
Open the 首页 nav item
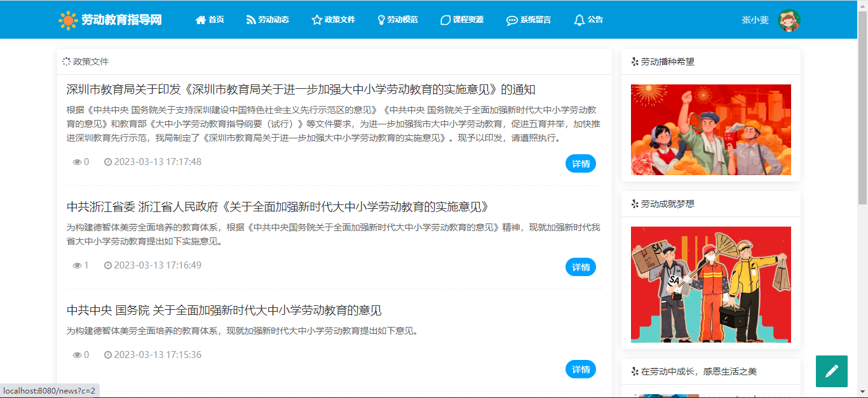(x=210, y=20)
